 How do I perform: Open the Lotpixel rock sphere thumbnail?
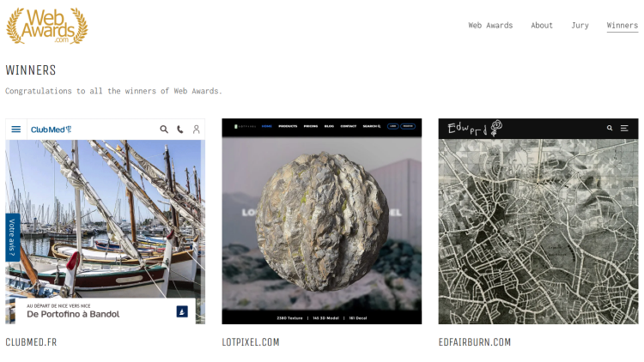click(322, 221)
